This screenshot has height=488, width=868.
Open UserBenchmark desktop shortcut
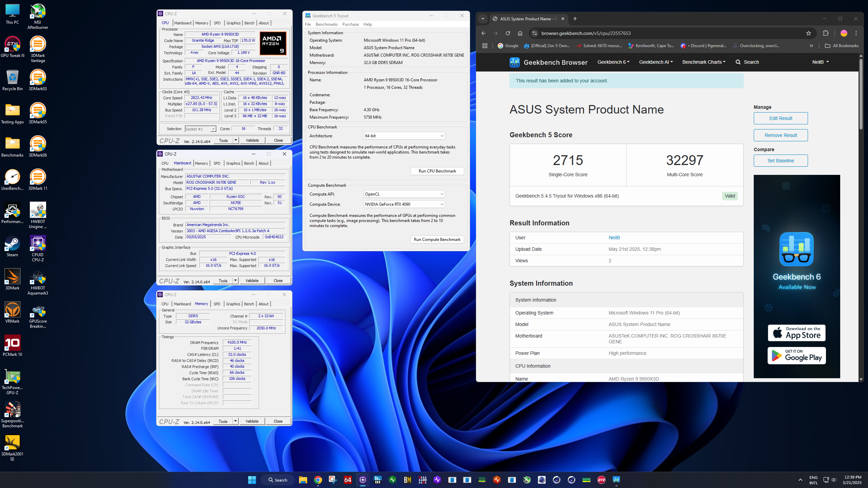pyautogui.click(x=13, y=180)
